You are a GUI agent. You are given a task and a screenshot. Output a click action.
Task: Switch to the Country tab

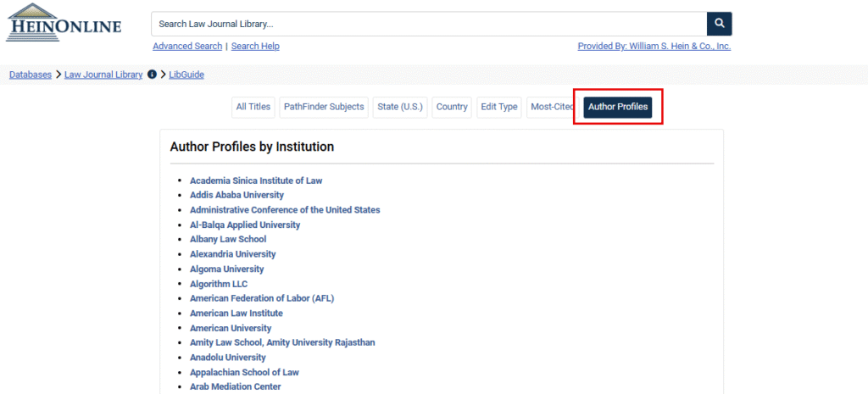pos(452,107)
